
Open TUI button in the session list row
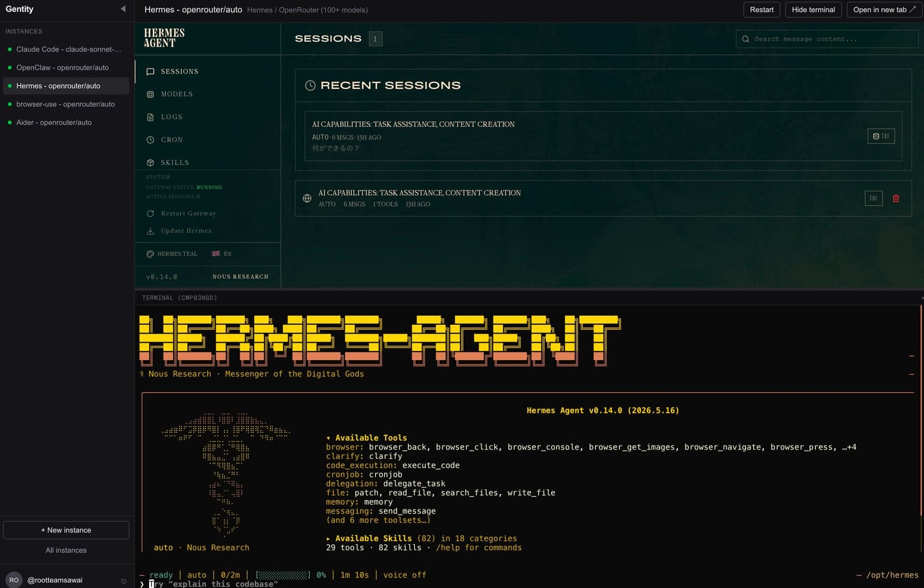point(873,199)
